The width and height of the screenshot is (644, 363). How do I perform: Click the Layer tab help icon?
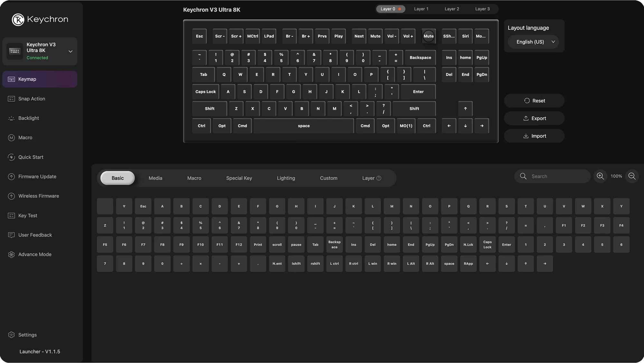pos(379,178)
